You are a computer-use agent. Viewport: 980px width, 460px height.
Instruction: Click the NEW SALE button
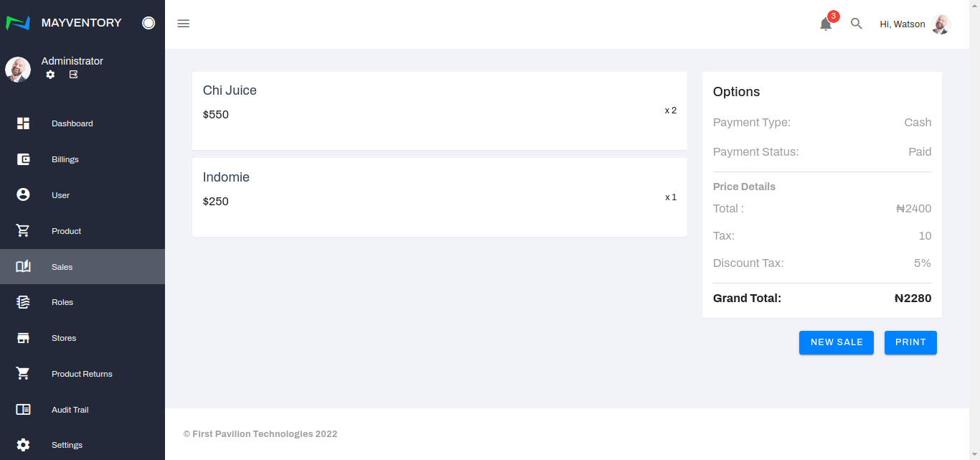click(837, 342)
